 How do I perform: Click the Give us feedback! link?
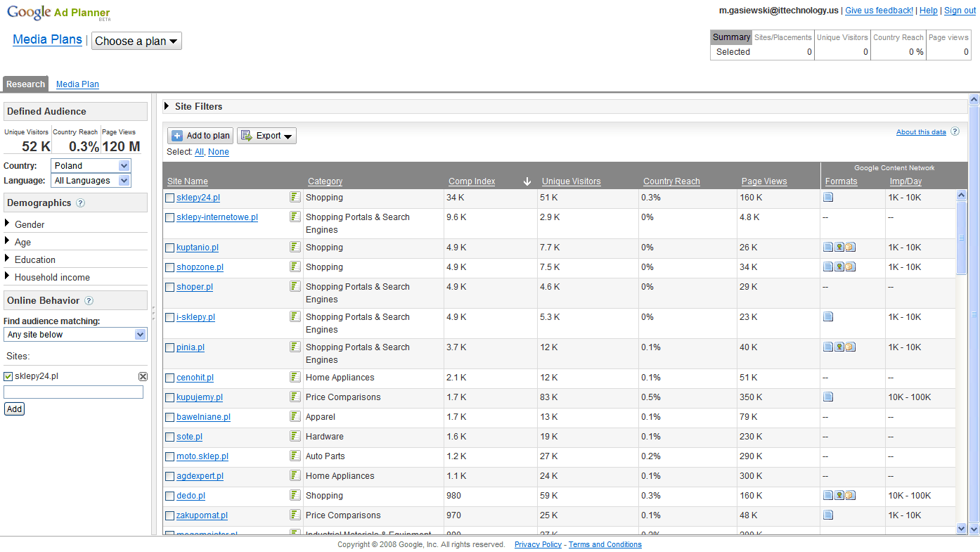pyautogui.click(x=879, y=11)
